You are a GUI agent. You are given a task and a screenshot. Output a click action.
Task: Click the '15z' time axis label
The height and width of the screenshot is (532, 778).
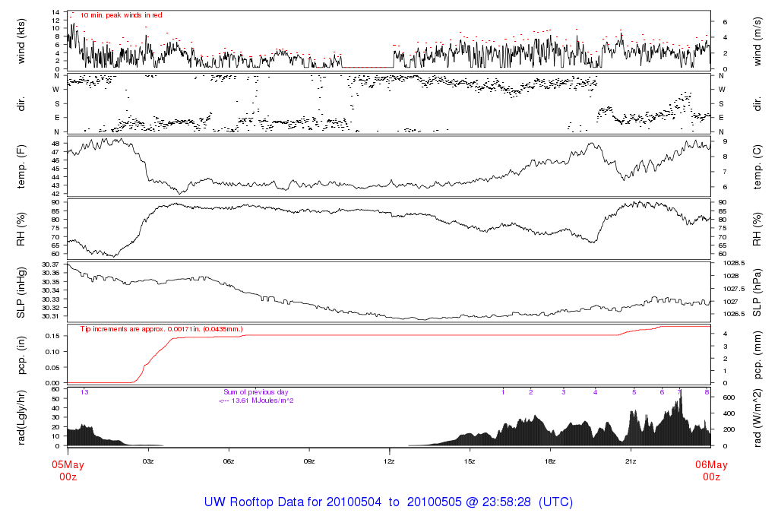pyautogui.click(x=470, y=461)
